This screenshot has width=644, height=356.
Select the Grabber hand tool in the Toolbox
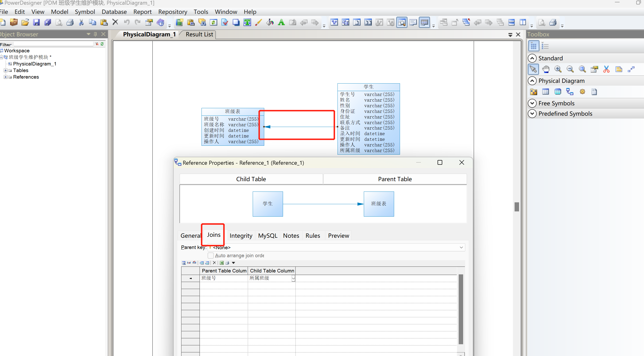(546, 69)
